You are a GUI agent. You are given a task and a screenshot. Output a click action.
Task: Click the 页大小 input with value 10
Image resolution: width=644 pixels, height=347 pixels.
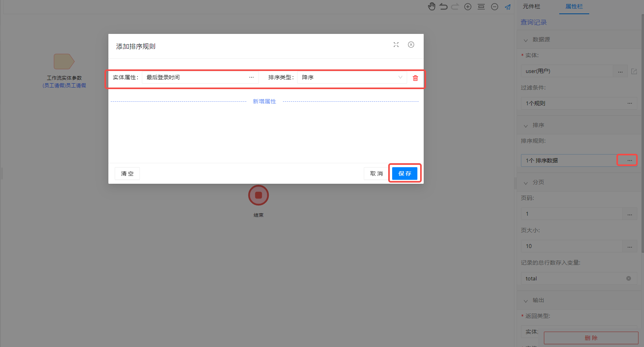[572, 246]
